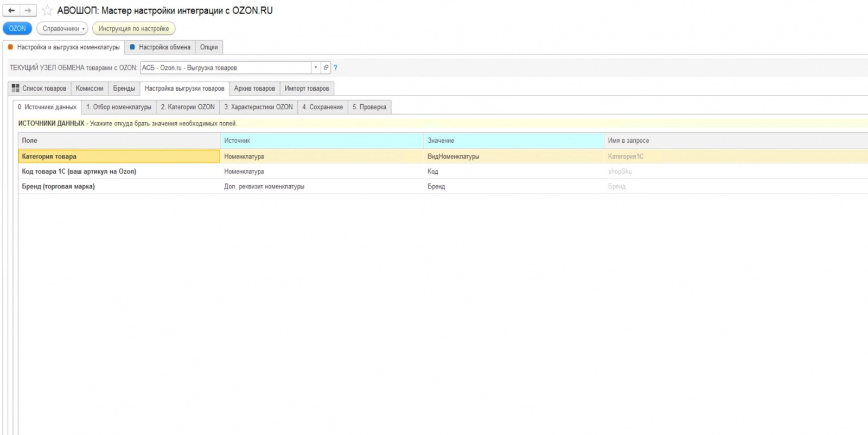The width and height of the screenshot is (868, 435).
Task: Open the selected exchange node form icon
Action: (x=326, y=68)
